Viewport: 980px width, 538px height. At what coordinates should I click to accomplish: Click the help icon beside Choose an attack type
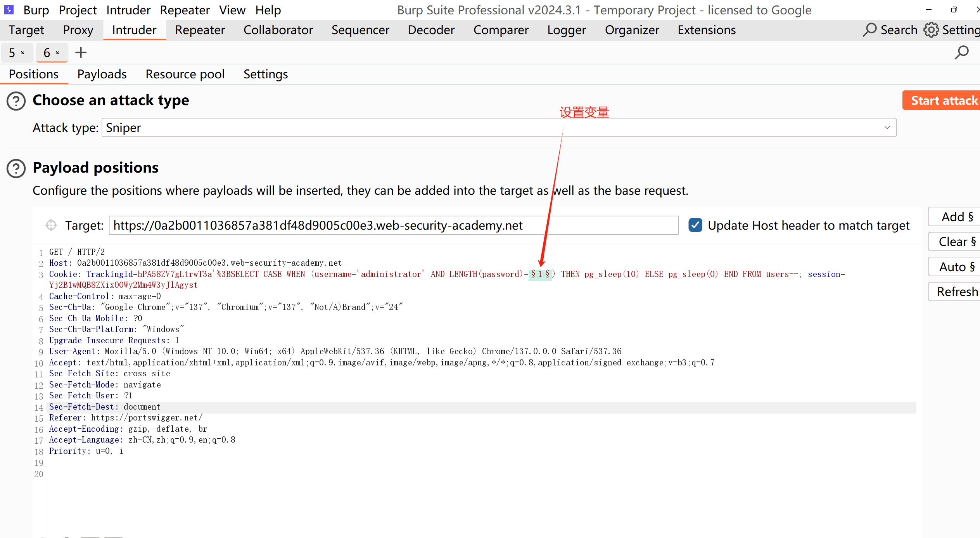[x=16, y=101]
